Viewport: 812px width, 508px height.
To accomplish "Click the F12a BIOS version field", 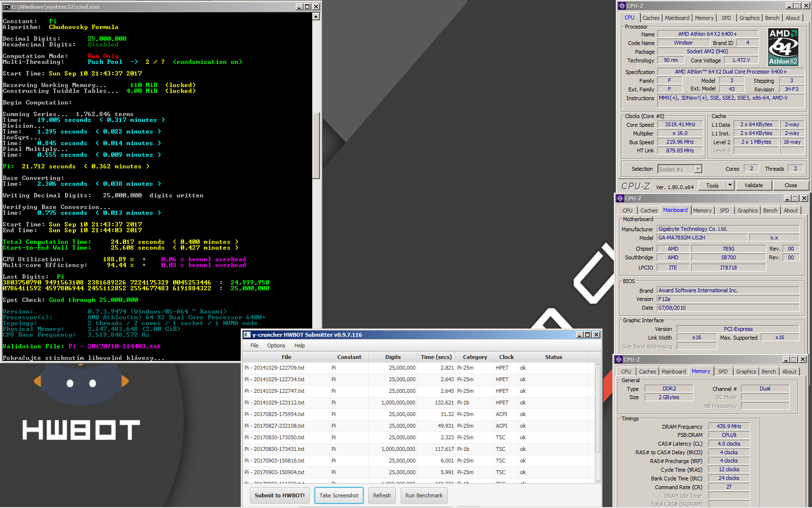I will (x=728, y=299).
